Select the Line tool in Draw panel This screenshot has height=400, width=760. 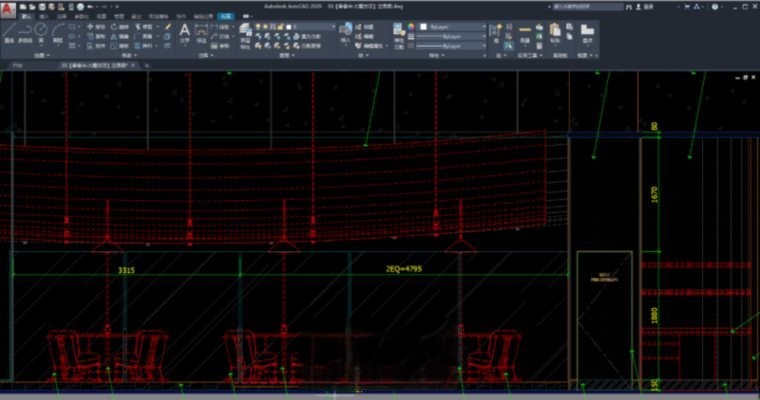(9, 31)
